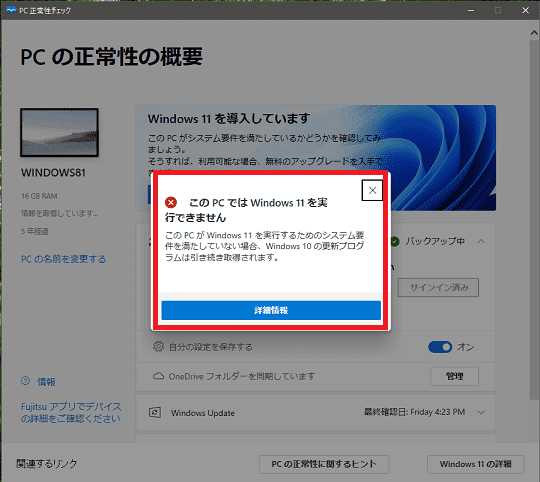Click the 情報 question mark icon

[x=25, y=381]
